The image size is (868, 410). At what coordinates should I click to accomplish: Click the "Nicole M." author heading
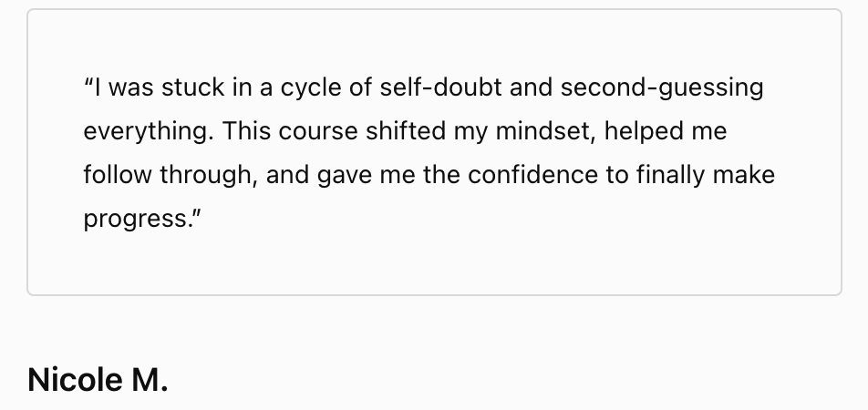tap(98, 380)
